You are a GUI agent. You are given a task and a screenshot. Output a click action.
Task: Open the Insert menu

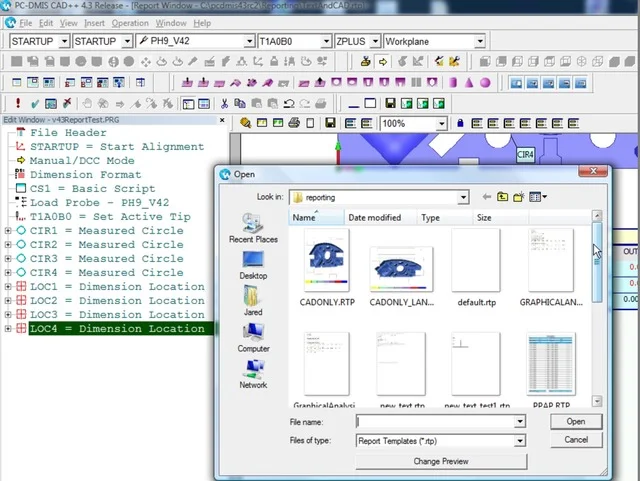click(94, 22)
